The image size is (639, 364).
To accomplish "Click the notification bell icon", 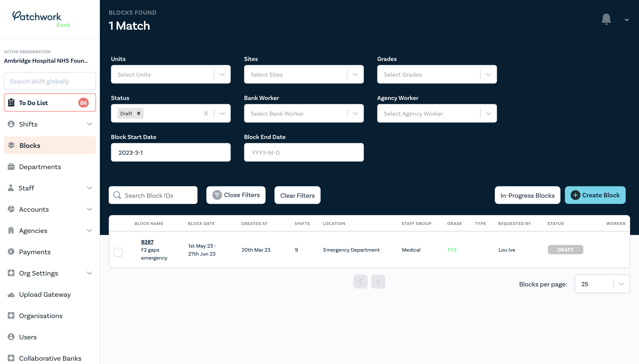I will tap(606, 19).
